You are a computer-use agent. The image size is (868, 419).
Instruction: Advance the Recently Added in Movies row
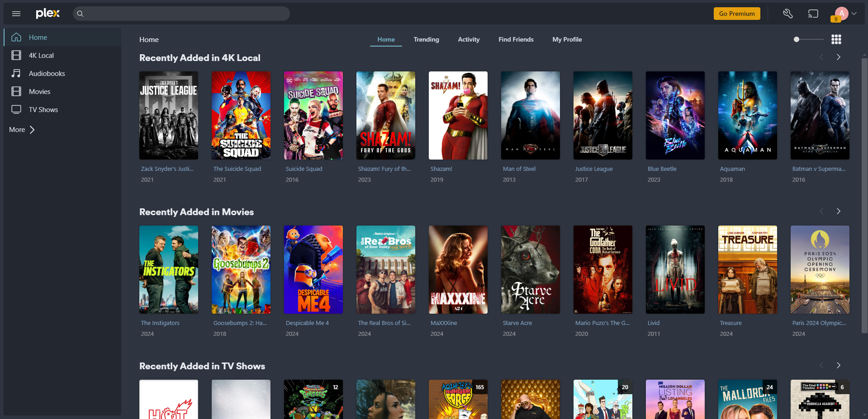pos(839,212)
